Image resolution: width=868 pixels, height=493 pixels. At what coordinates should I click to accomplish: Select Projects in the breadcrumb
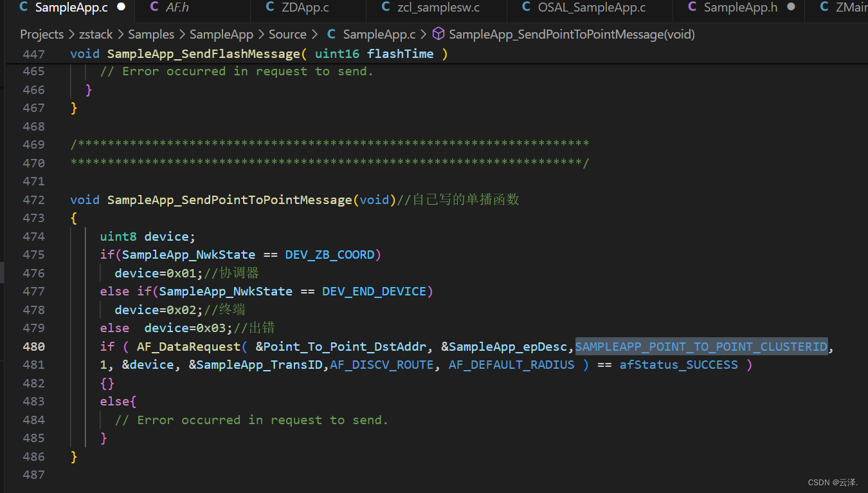(x=42, y=34)
